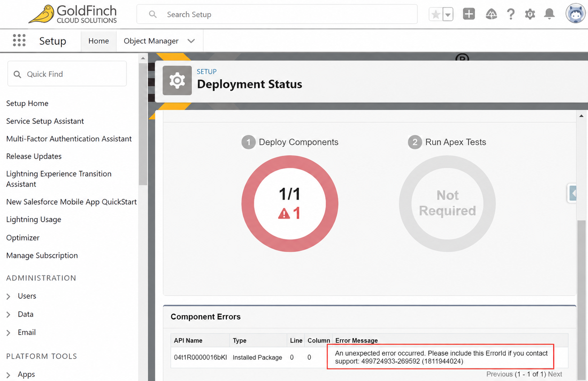Viewport: 588px width, 381px height.
Task: Open the Help question mark icon
Action: click(x=511, y=14)
